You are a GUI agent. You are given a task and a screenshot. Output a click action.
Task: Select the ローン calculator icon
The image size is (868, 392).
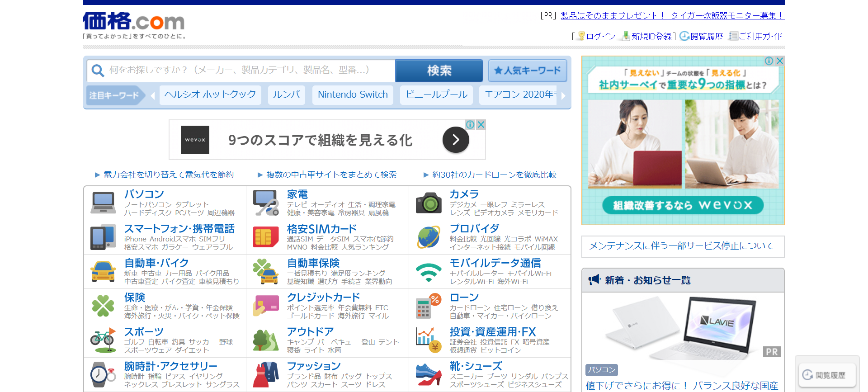(429, 306)
